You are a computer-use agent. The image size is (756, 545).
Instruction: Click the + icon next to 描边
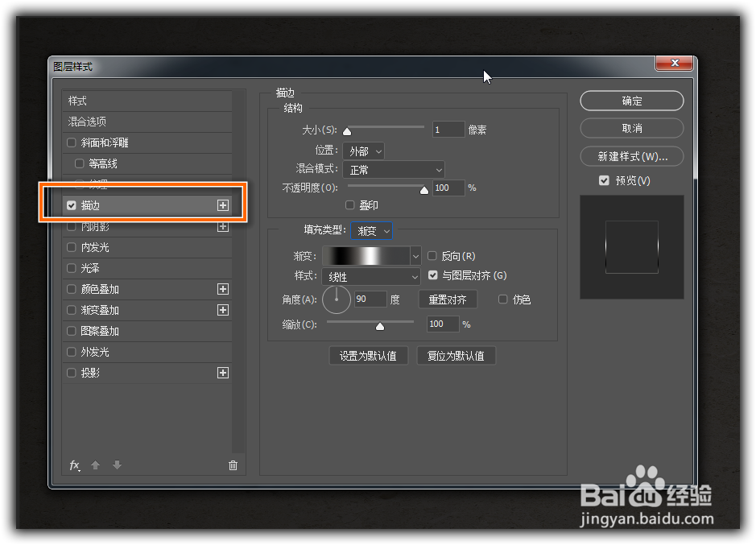tap(223, 205)
